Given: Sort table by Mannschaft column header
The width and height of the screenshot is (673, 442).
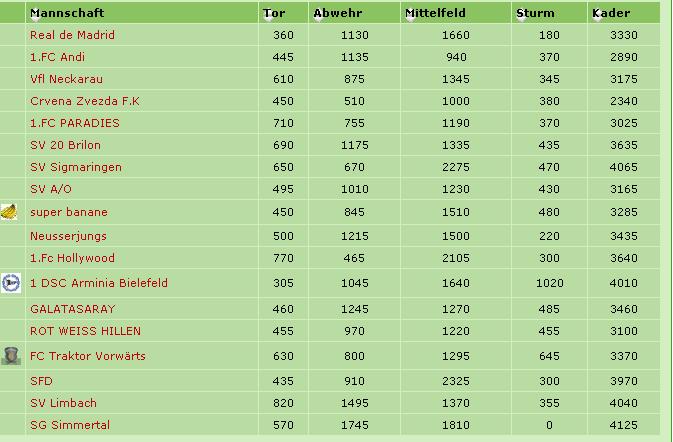Looking at the screenshot, I should pos(67,13).
